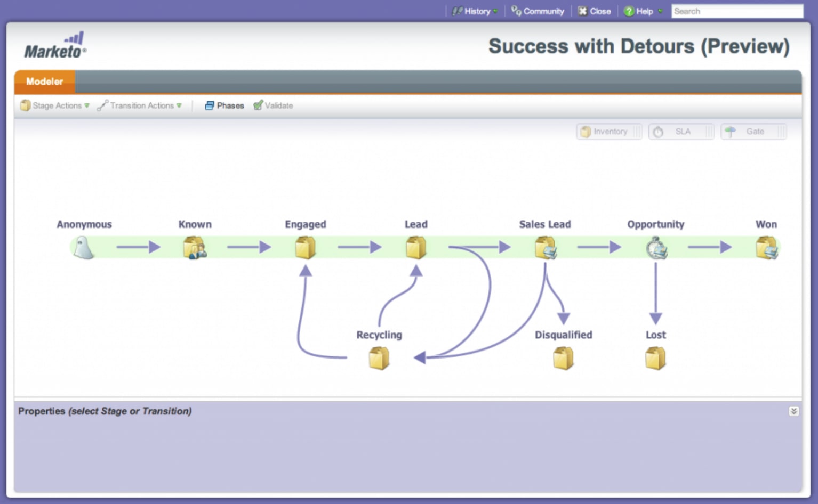Viewport: 818px width, 504px height.
Task: Click the Recycling to Engaged transition arrowhead
Action: point(306,271)
